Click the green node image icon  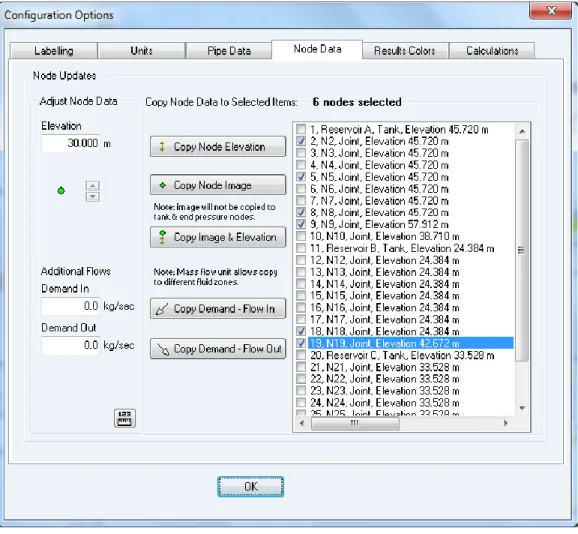point(61,191)
